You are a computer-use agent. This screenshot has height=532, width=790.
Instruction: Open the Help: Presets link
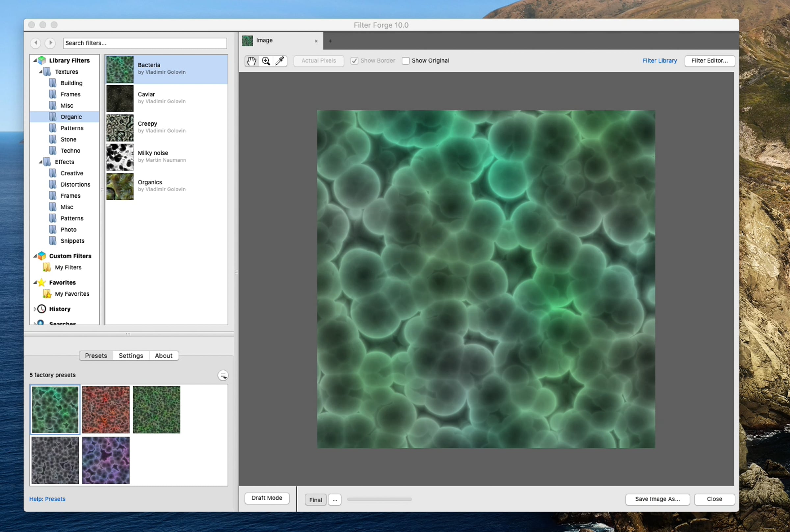(x=47, y=499)
